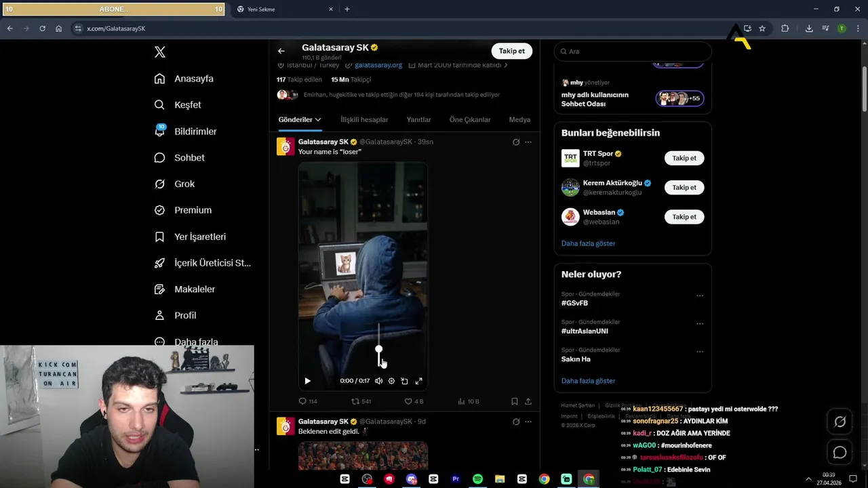
Task: Follow TRT Spor with Takip et
Action: tap(684, 158)
